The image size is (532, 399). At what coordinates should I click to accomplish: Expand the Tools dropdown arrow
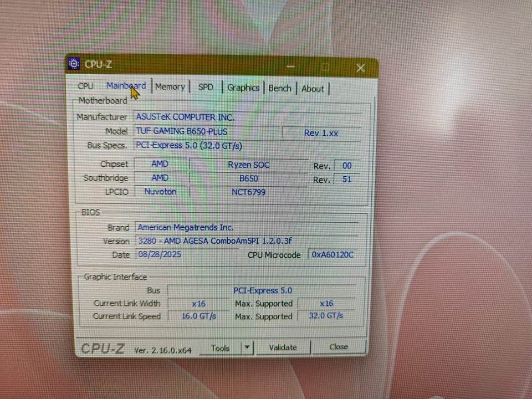pos(247,347)
